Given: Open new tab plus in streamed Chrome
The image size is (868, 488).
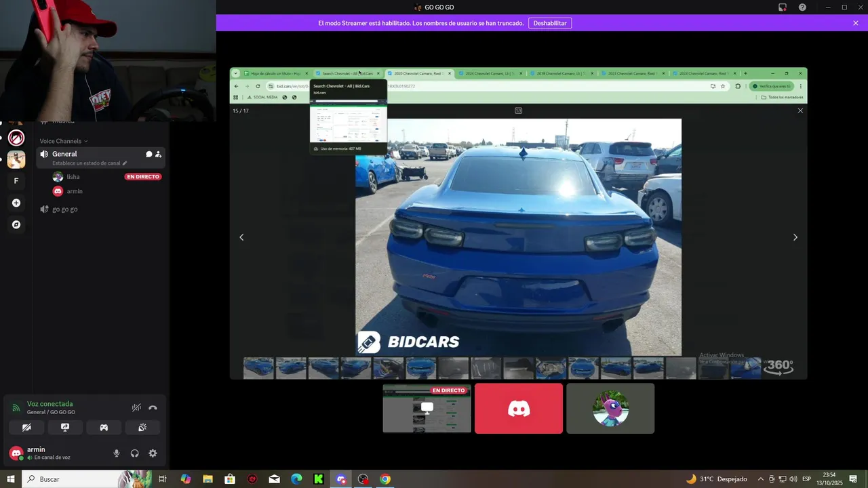Looking at the screenshot, I should pyautogui.click(x=745, y=73).
